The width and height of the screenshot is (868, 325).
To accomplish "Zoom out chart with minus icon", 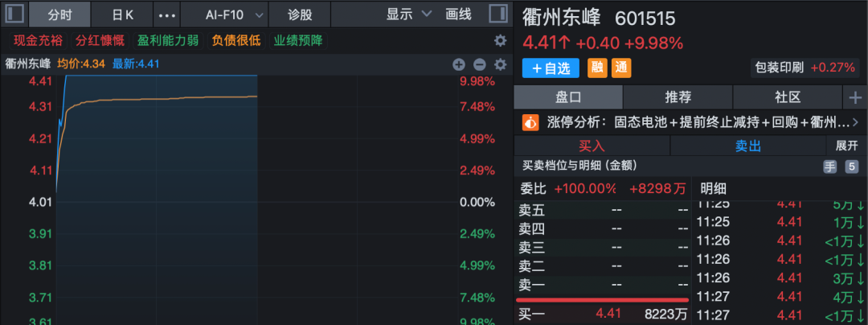I will [x=479, y=64].
